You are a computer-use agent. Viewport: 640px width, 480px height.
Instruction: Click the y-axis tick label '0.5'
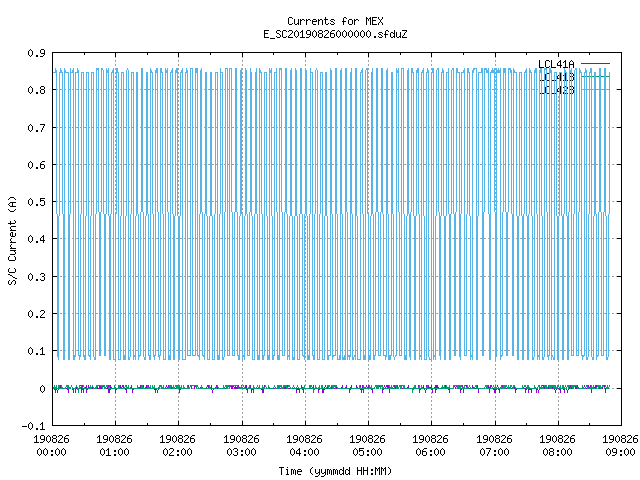[x=36, y=202]
